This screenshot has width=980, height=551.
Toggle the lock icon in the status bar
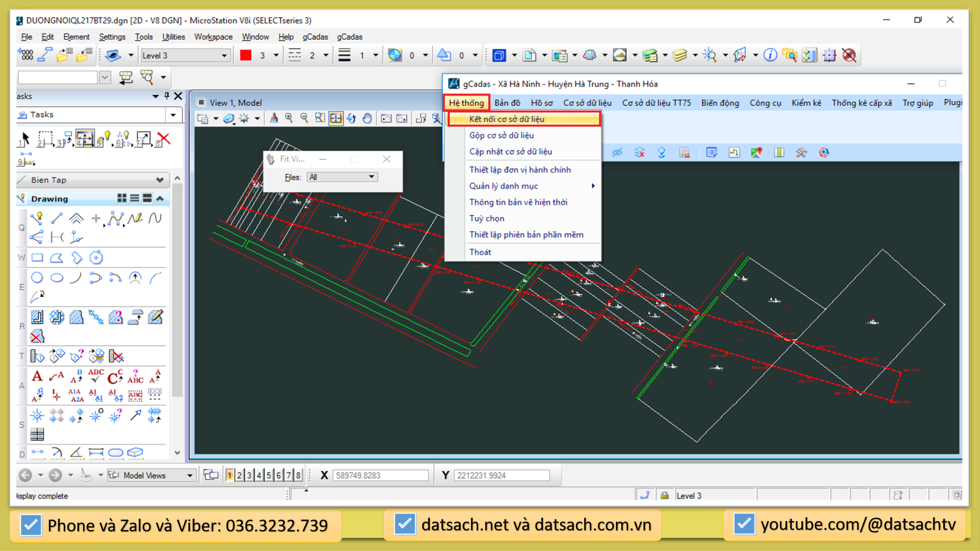click(x=664, y=495)
